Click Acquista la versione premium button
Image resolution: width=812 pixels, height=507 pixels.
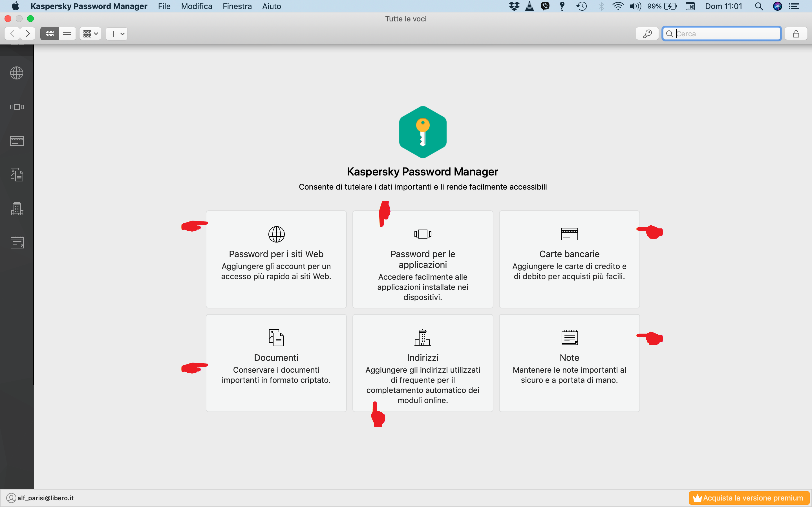point(749,498)
